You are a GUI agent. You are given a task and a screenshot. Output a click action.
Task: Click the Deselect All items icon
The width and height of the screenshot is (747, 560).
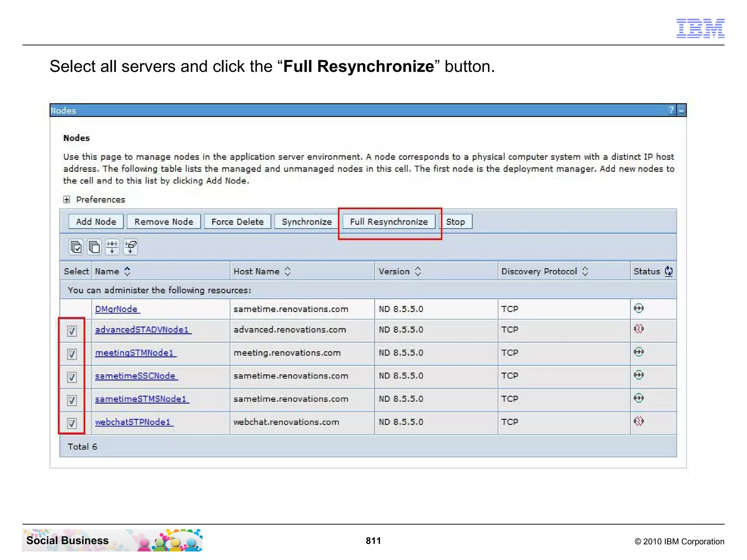tap(94, 247)
